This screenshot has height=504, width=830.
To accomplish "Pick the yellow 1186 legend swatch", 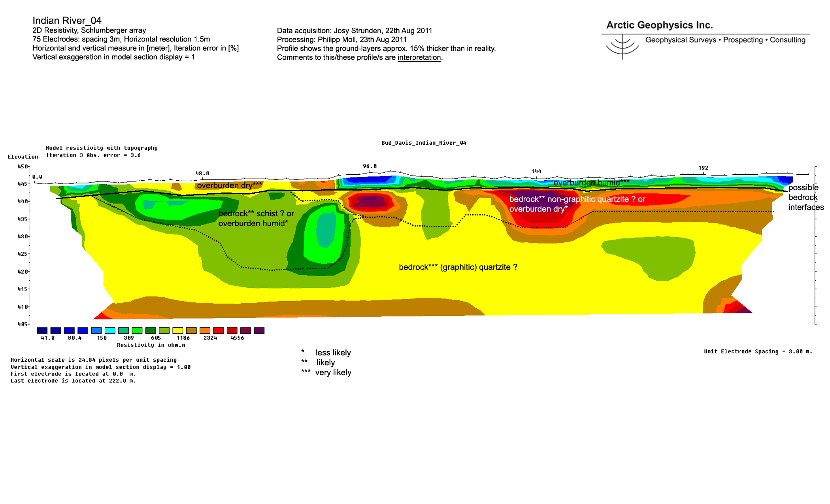I will (177, 330).
